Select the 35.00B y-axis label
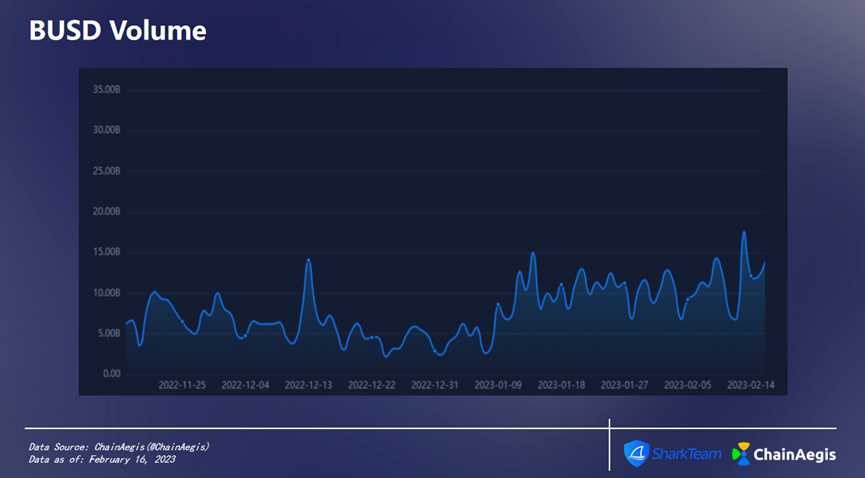Viewport: 865px width, 478px height. pos(106,90)
